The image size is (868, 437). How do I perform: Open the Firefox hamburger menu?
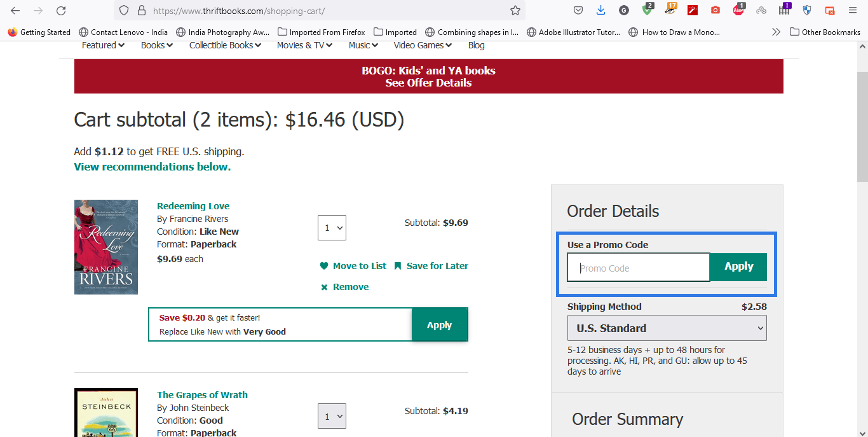[853, 11]
